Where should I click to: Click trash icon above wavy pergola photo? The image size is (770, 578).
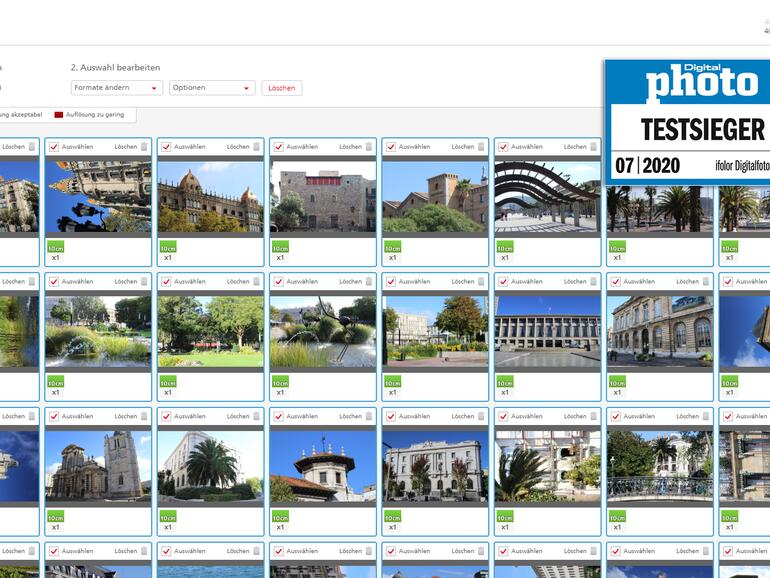tap(592, 147)
